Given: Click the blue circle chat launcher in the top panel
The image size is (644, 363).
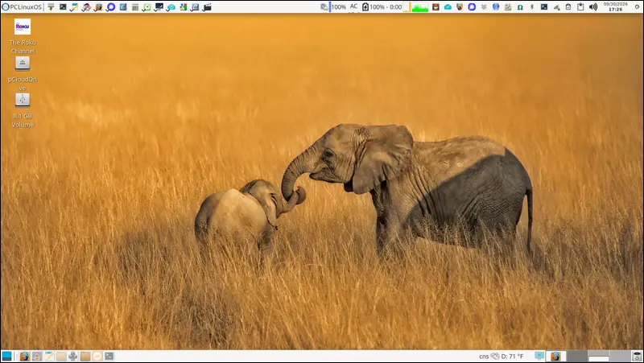Looking at the screenshot, I should tap(111, 7).
